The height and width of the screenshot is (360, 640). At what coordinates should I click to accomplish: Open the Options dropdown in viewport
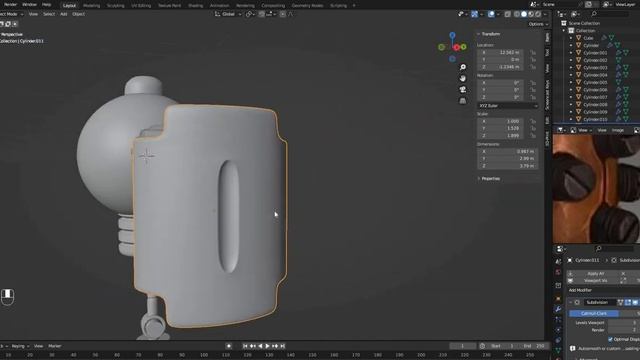coord(538,24)
